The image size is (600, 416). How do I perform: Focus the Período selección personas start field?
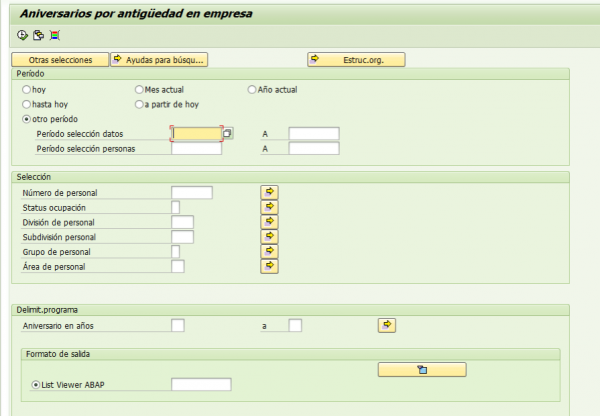[196, 149]
